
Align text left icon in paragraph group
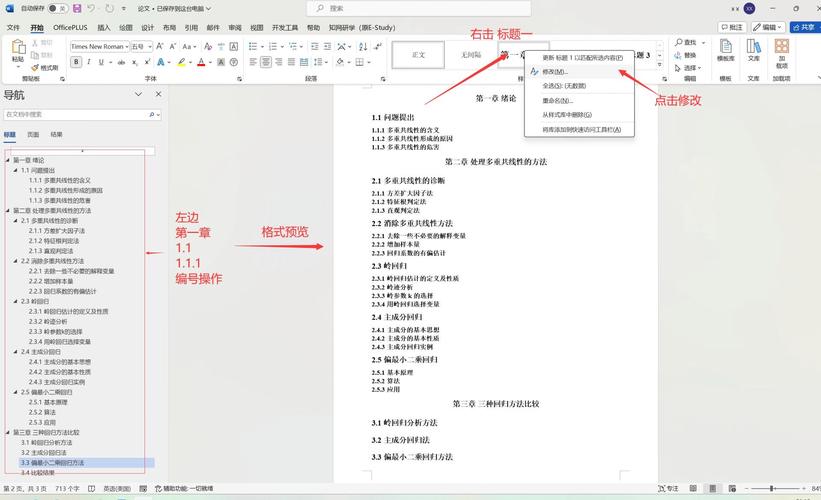click(x=253, y=62)
